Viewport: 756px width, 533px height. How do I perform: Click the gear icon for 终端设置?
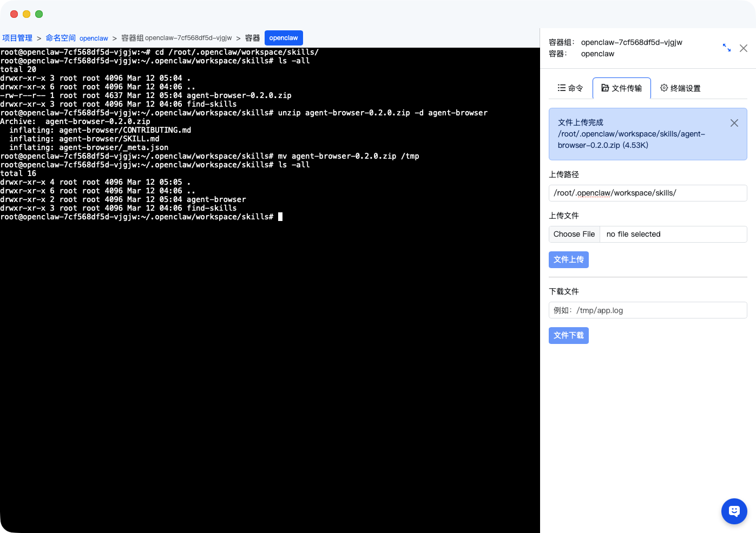(664, 88)
